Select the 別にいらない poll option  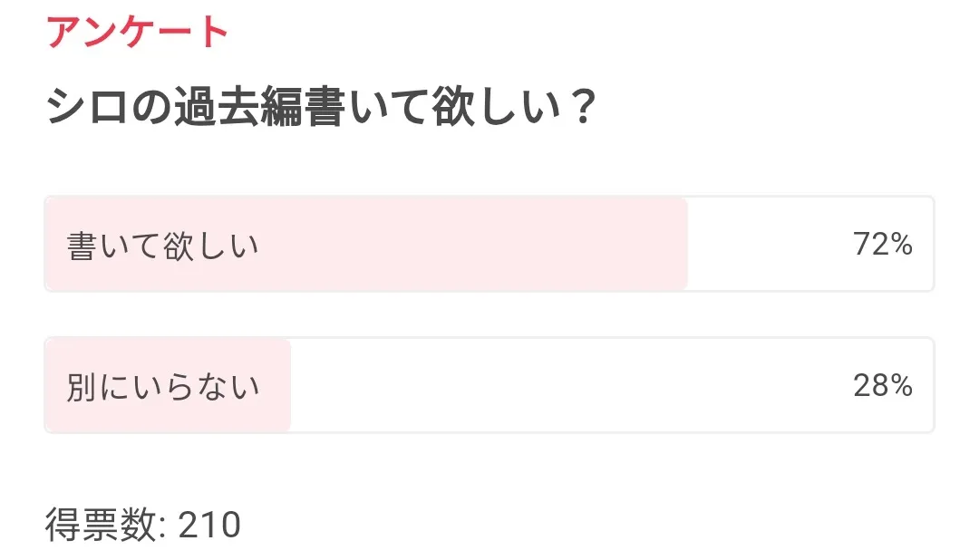click(489, 386)
